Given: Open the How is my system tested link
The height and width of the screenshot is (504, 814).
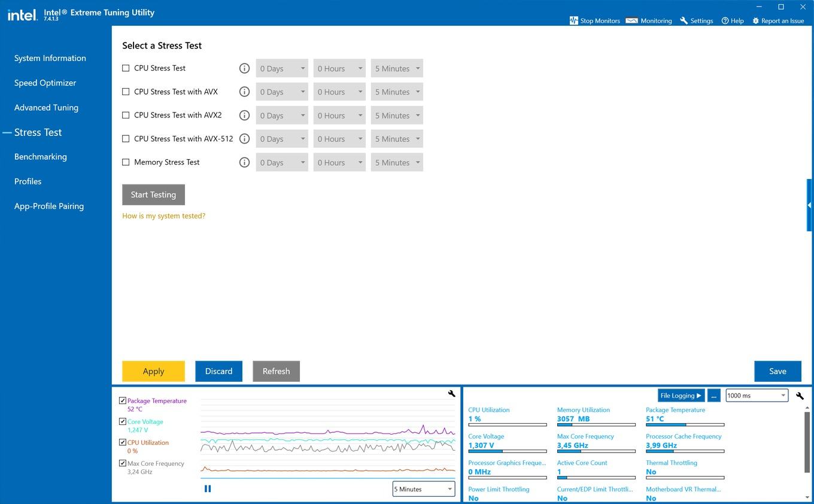Looking at the screenshot, I should pos(163,215).
